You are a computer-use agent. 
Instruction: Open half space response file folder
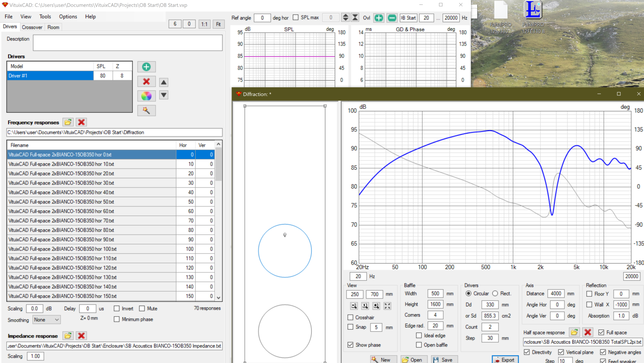pos(574,332)
